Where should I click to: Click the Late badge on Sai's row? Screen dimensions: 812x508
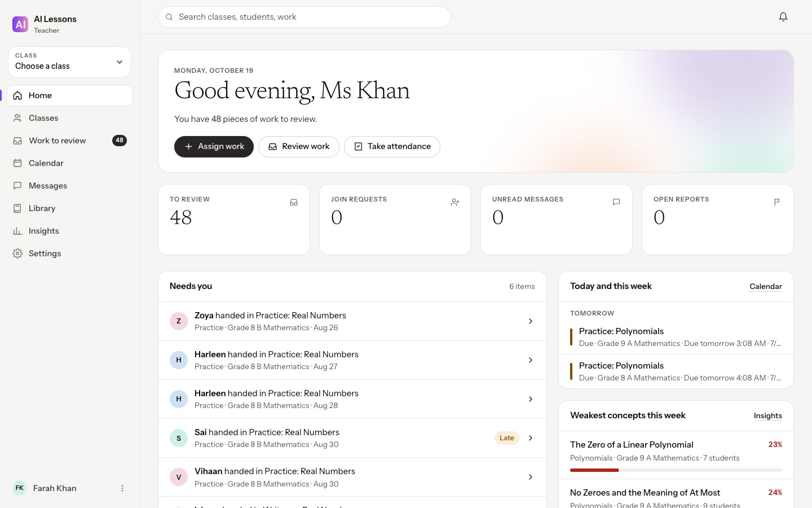(507, 438)
